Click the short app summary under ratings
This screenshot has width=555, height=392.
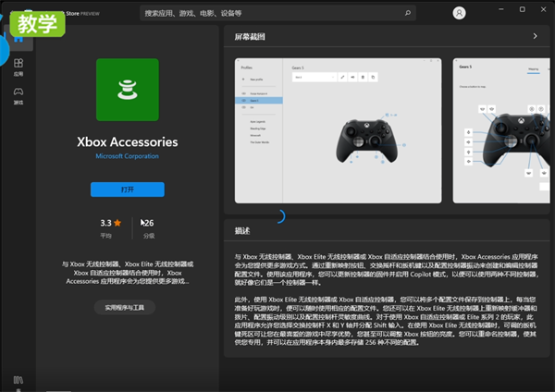[128, 273]
